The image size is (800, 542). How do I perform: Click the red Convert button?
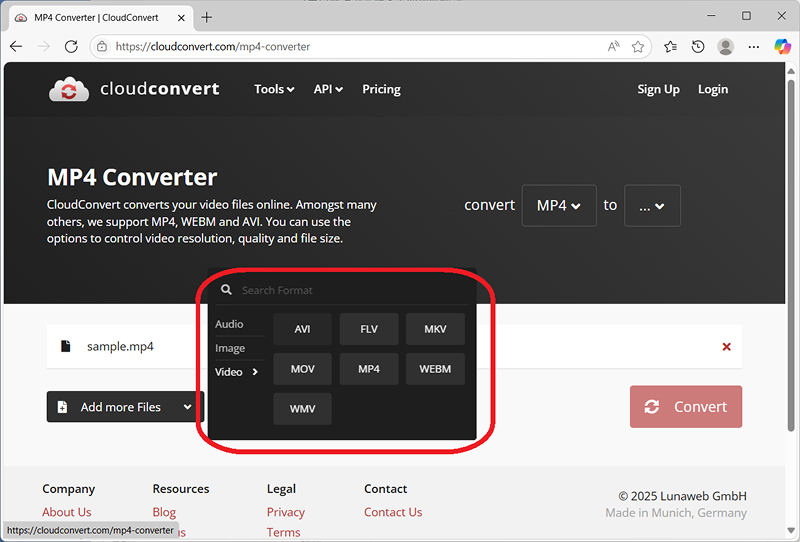[686, 407]
